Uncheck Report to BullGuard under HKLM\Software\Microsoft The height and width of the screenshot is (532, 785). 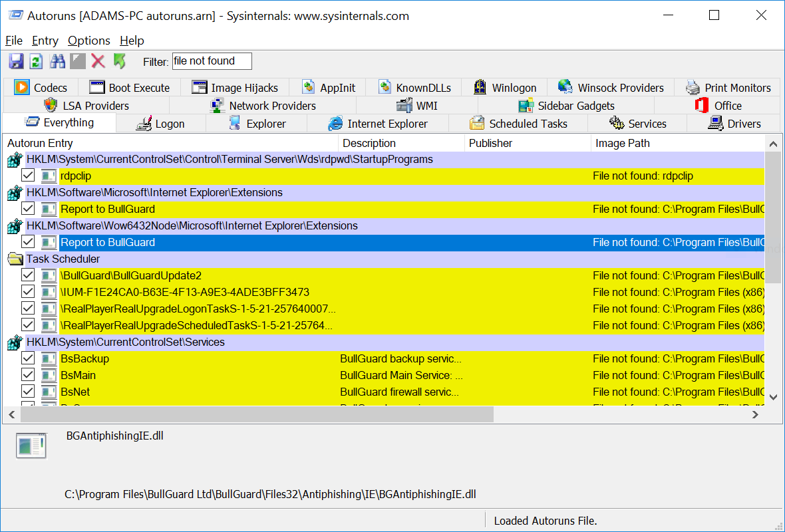28,209
